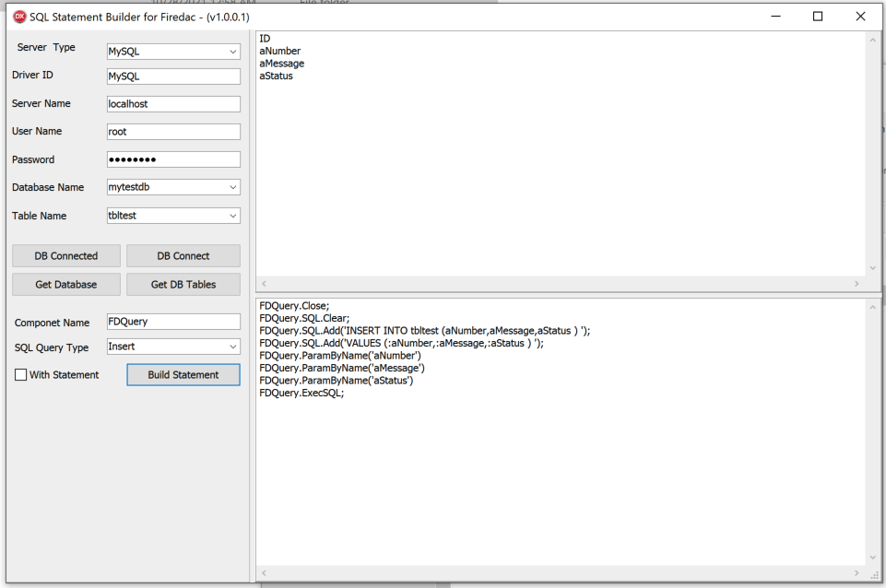
Task: Click the DB Connect button
Action: [x=183, y=256]
